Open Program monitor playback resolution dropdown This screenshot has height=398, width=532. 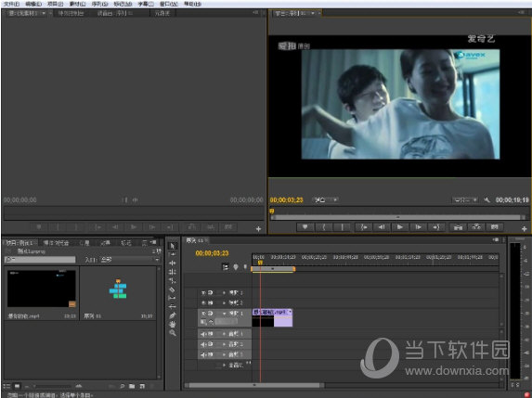(465, 200)
